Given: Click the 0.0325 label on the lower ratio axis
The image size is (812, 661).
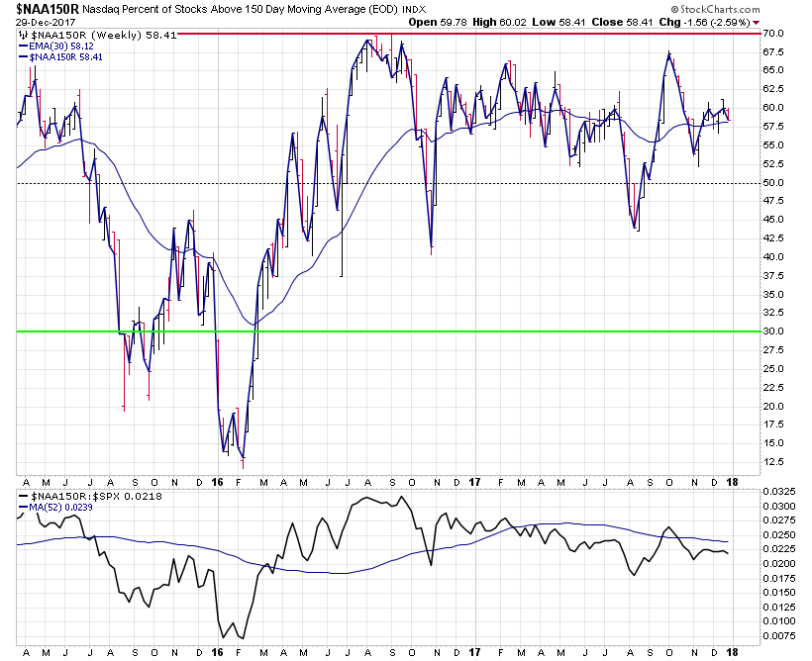Looking at the screenshot, I should point(779,491).
